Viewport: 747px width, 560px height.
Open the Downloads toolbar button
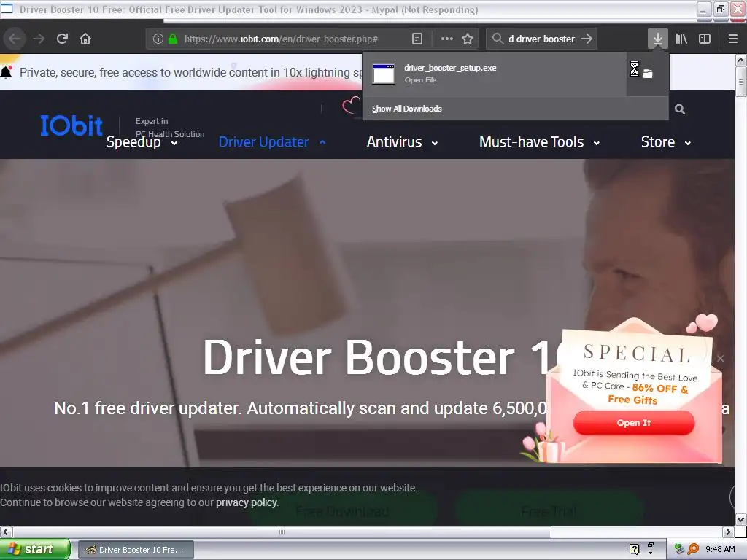pyautogui.click(x=657, y=39)
